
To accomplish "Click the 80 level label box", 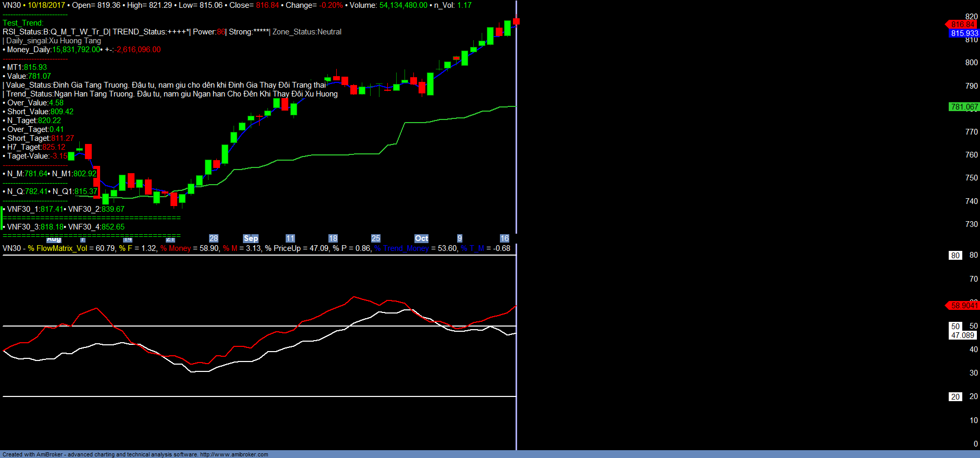I will tap(955, 256).
